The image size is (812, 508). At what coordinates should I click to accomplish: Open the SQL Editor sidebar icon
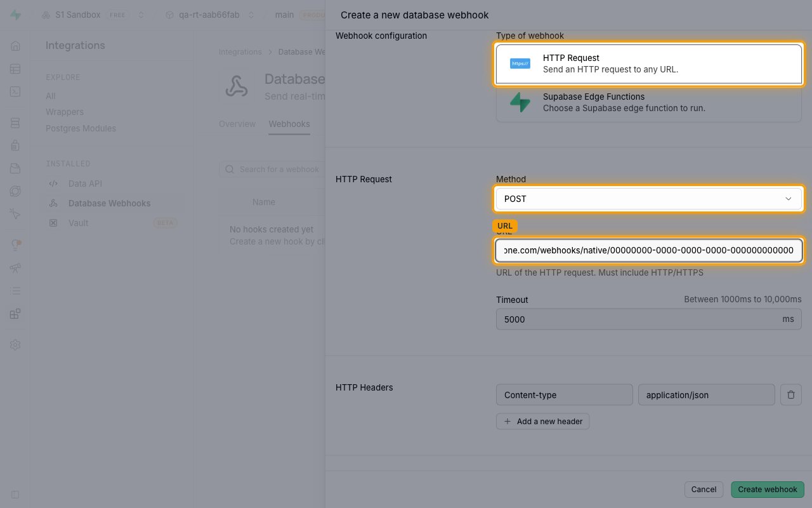pyautogui.click(x=15, y=91)
